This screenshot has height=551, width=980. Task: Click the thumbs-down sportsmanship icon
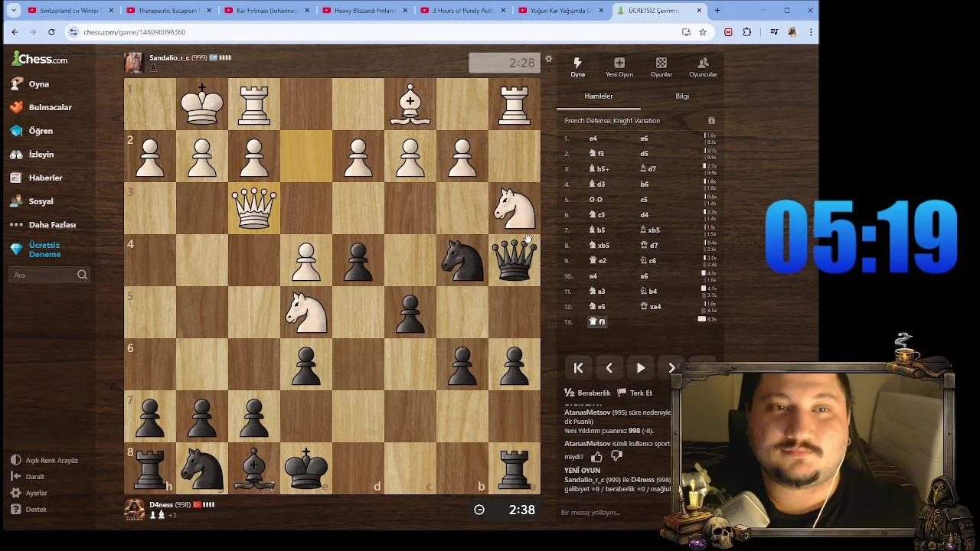(616, 457)
